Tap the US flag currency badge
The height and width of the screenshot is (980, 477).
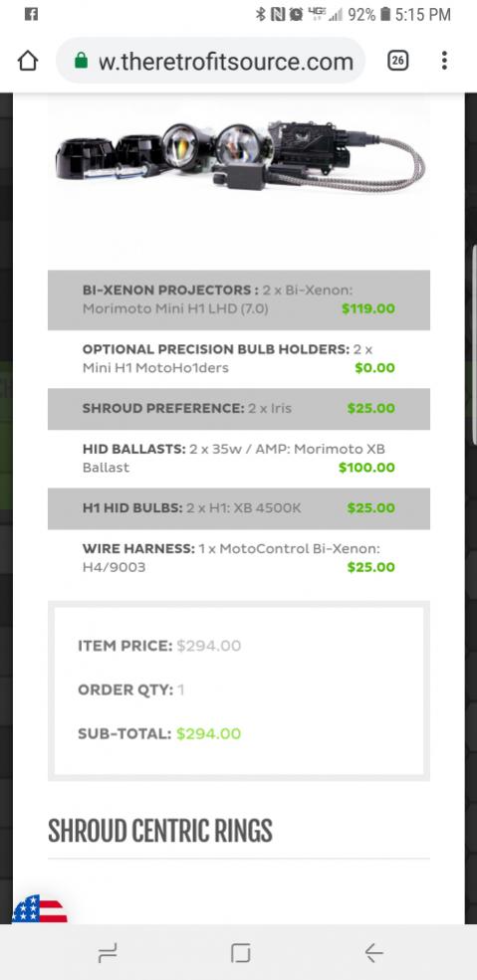[40, 908]
